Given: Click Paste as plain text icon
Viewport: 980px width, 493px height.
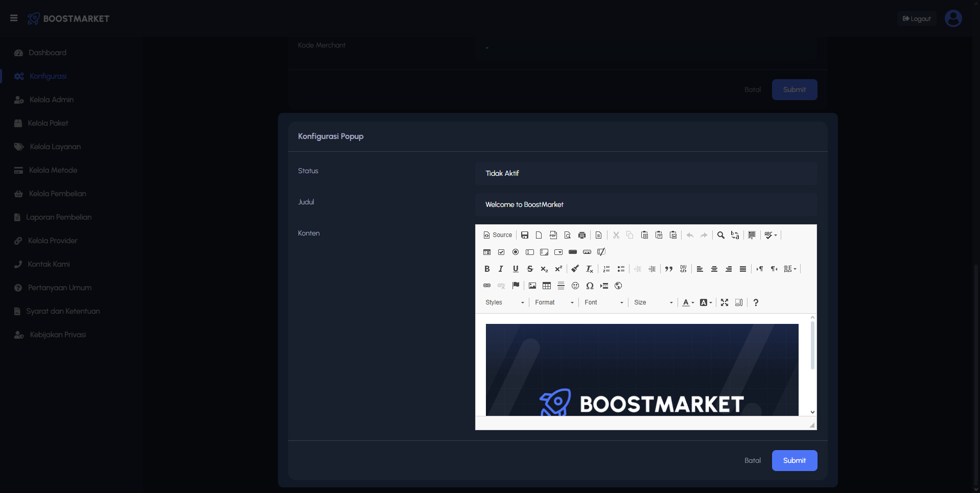Looking at the screenshot, I should (x=659, y=235).
